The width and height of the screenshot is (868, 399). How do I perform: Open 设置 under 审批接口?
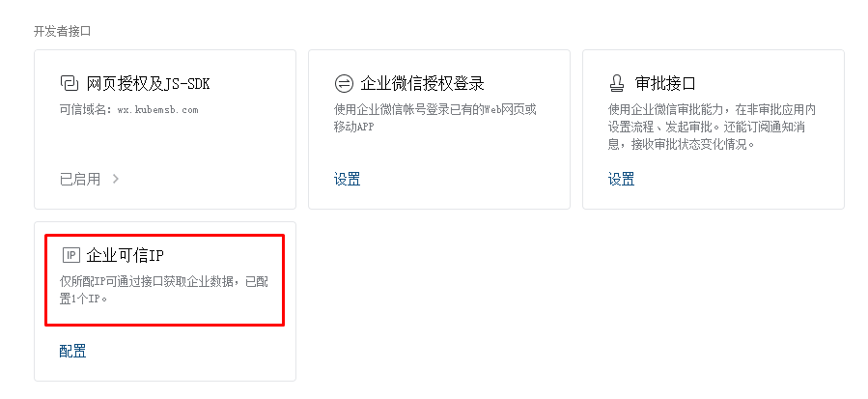[x=621, y=179]
